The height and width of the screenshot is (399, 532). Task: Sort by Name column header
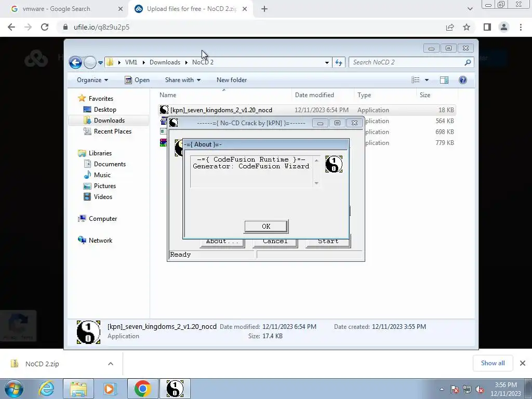click(x=224, y=95)
